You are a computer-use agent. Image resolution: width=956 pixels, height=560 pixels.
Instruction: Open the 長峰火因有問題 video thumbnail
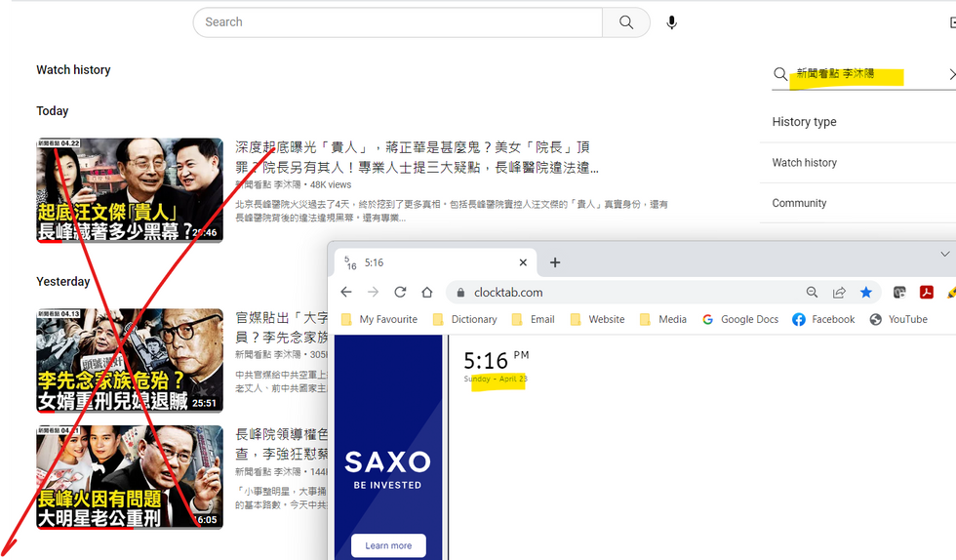click(x=129, y=477)
